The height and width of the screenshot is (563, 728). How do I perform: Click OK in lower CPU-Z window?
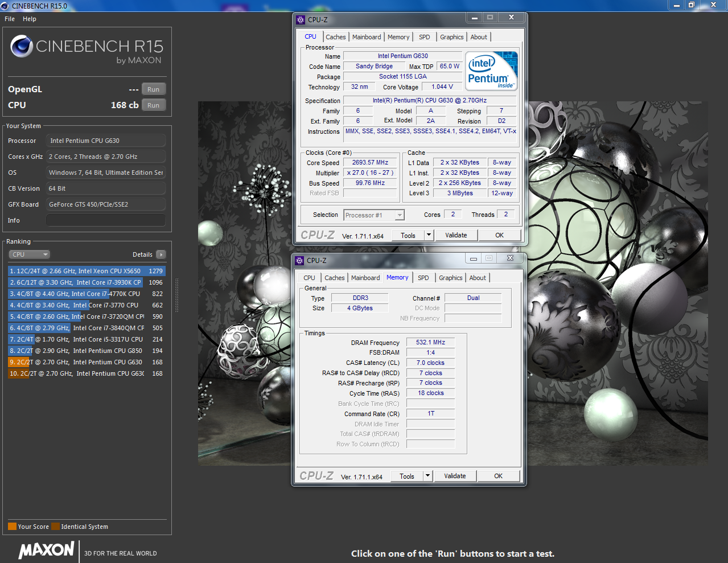[x=499, y=476]
